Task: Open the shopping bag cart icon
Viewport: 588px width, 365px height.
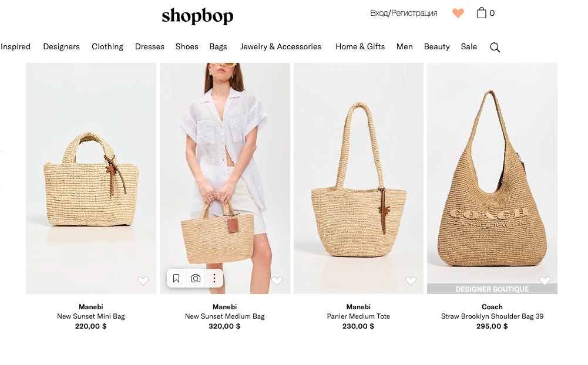Action: (x=482, y=13)
